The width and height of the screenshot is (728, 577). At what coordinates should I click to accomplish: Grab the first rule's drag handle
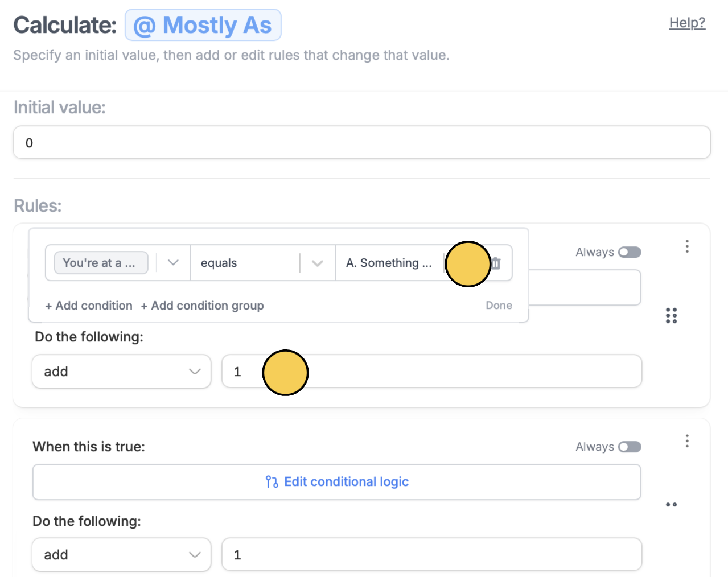point(672,316)
